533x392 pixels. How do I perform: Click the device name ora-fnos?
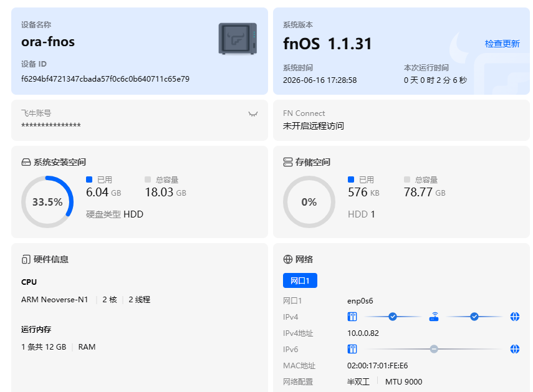pos(48,42)
